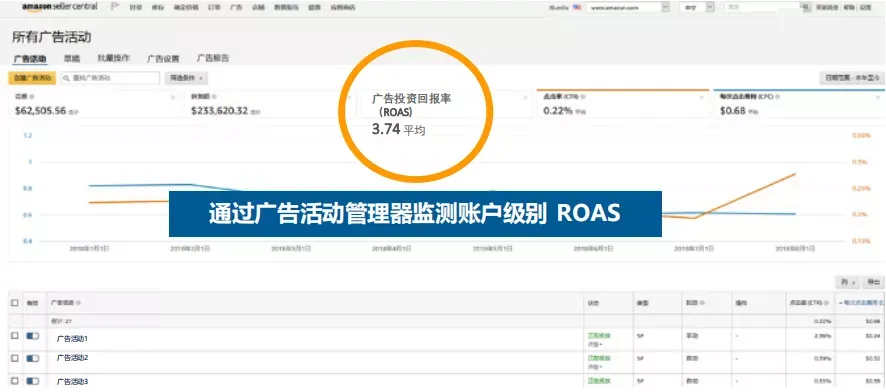This screenshot has width=886, height=392.
Task: Open the 广告活动2 campaign link
Action: point(72,358)
